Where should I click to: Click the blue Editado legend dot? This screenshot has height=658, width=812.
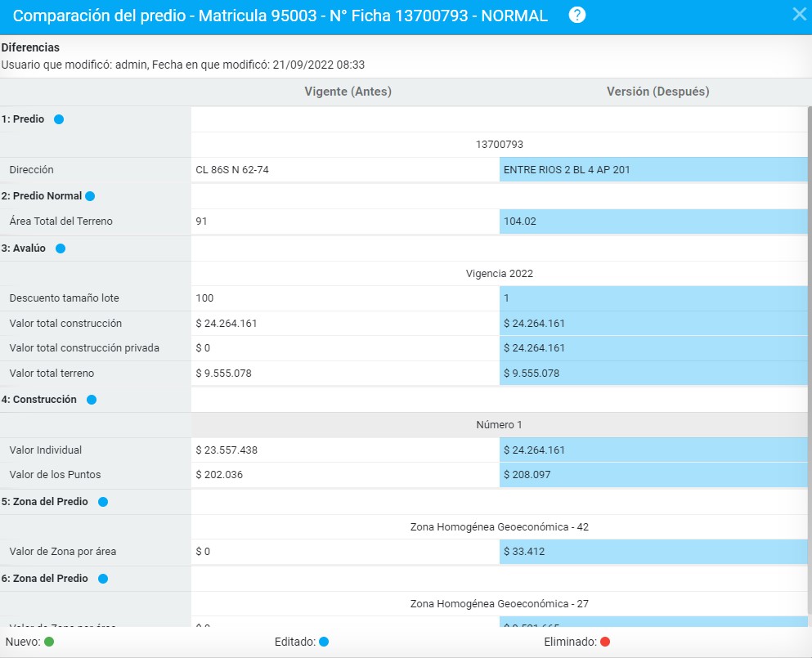pyautogui.click(x=324, y=642)
